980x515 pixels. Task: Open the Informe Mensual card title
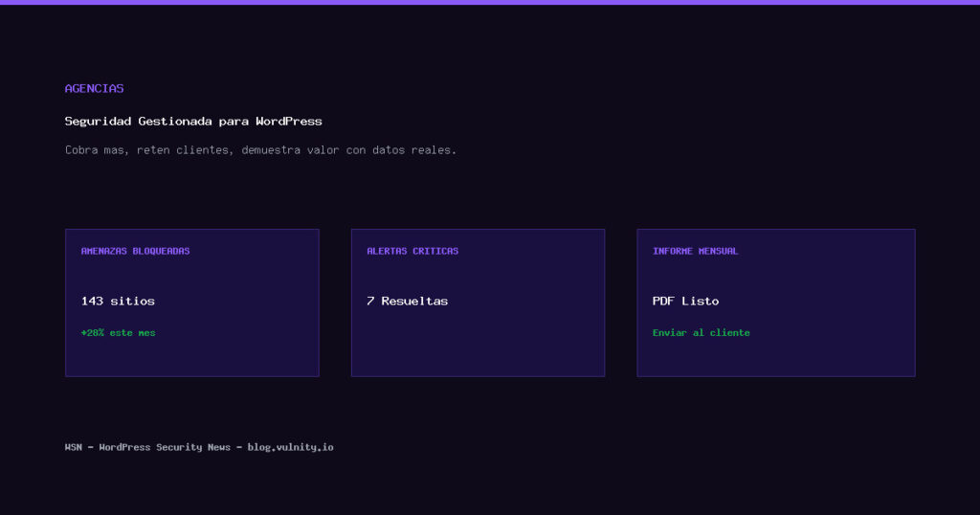click(x=695, y=251)
